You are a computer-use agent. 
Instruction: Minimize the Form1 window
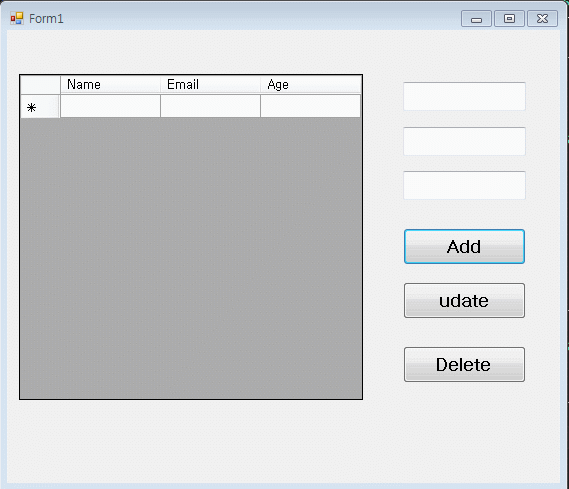click(476, 19)
